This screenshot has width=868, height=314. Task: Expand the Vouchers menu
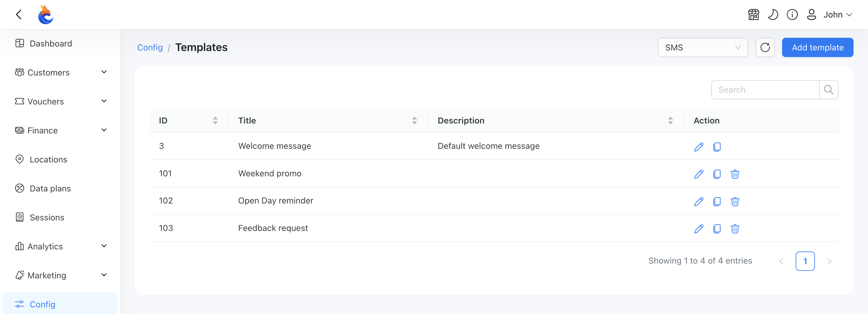click(60, 101)
